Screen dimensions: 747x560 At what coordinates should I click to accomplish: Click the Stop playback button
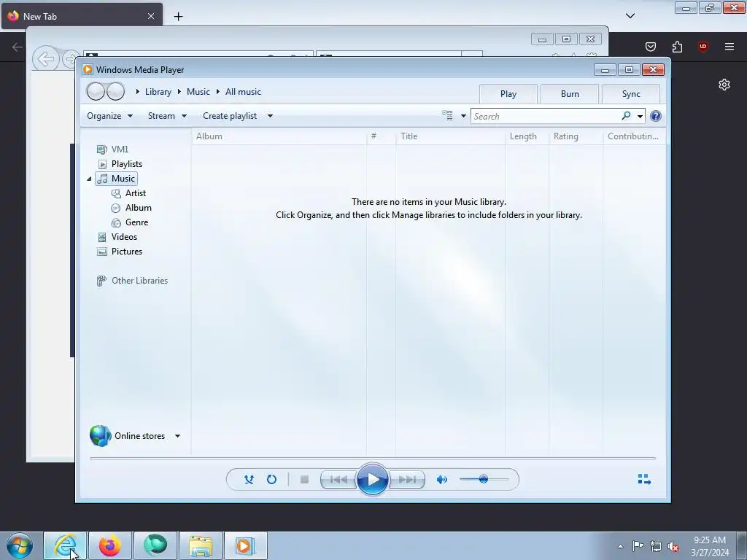click(304, 480)
